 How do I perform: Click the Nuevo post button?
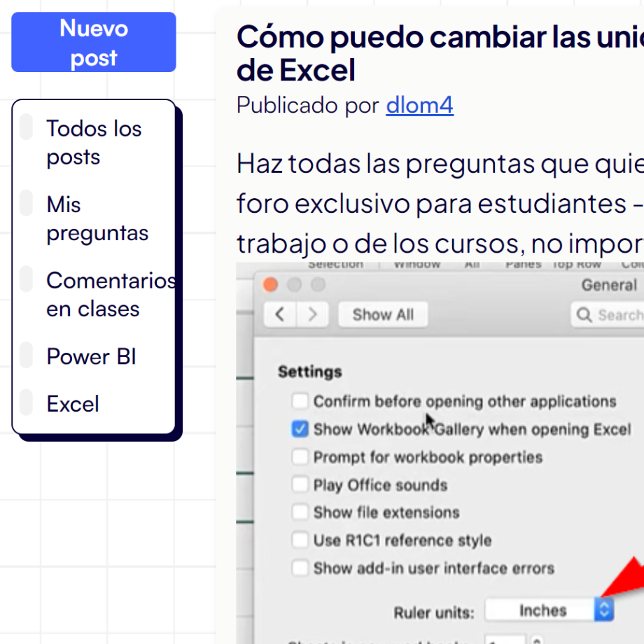[x=94, y=42]
